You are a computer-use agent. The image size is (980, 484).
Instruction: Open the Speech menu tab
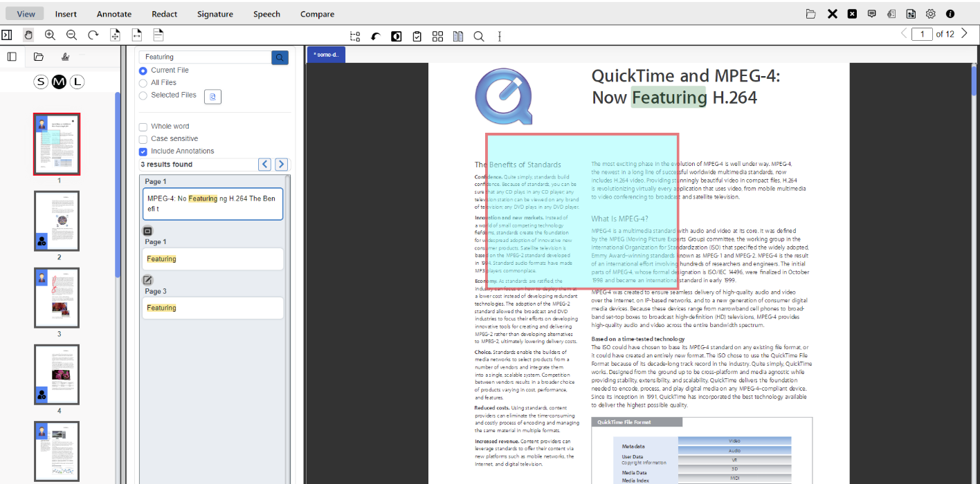[266, 14]
